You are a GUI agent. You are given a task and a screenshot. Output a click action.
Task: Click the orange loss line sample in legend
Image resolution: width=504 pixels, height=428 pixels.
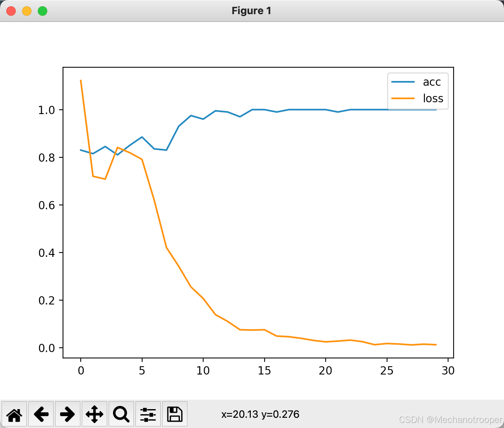[x=403, y=98]
